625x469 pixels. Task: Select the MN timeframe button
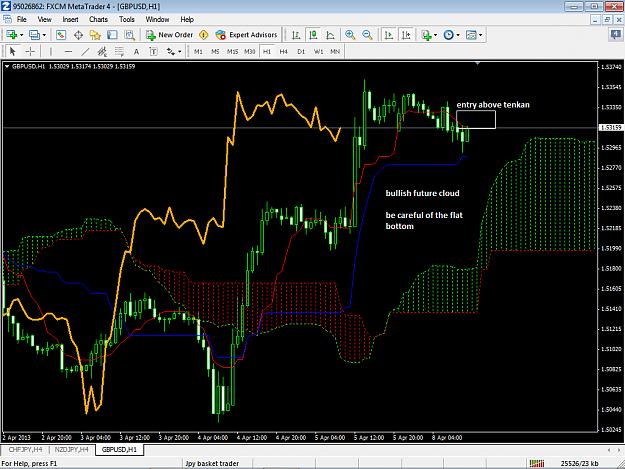335,51
